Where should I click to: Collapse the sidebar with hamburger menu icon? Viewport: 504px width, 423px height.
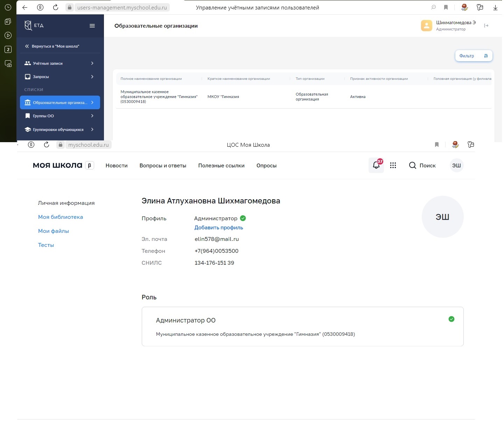tap(92, 26)
